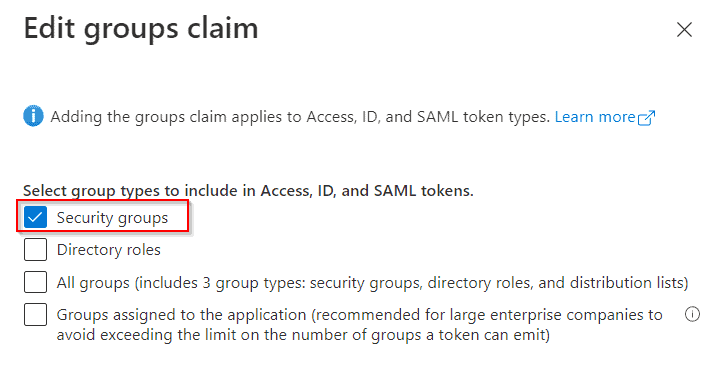This screenshot has width=711, height=373.
Task: Click 'SAML token types' text in notice
Action: [483, 117]
